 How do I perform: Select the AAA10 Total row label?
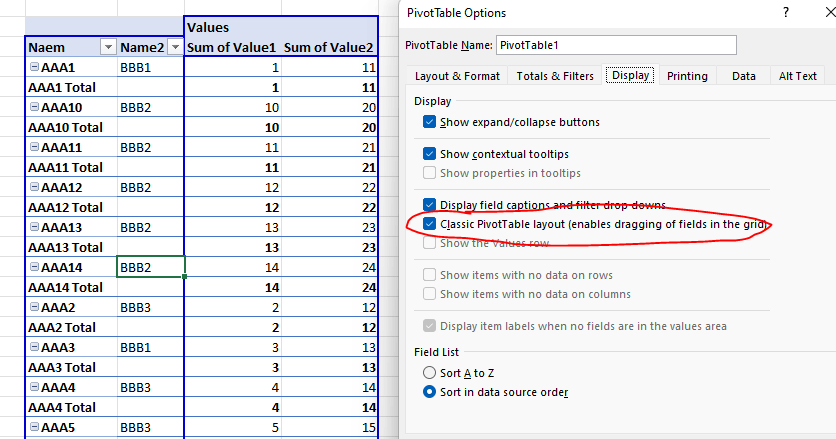[x=71, y=127]
